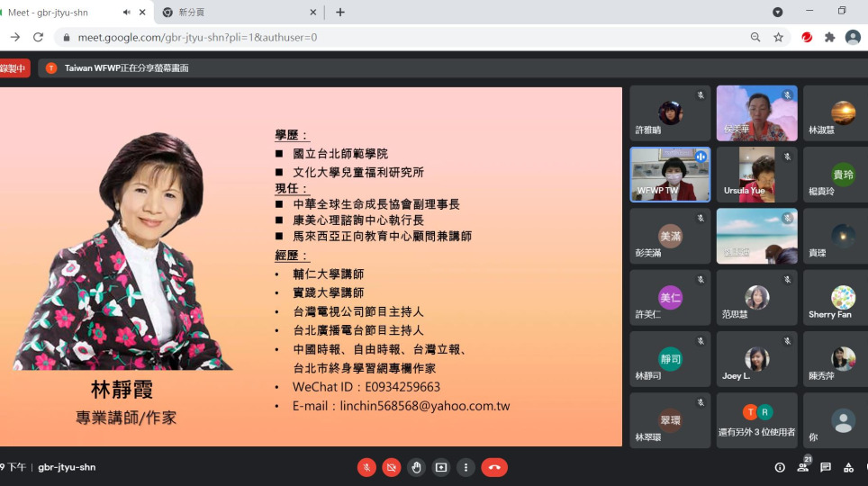Open the meeting details info icon
Viewport: 868px width, 486px height.
tap(780, 467)
